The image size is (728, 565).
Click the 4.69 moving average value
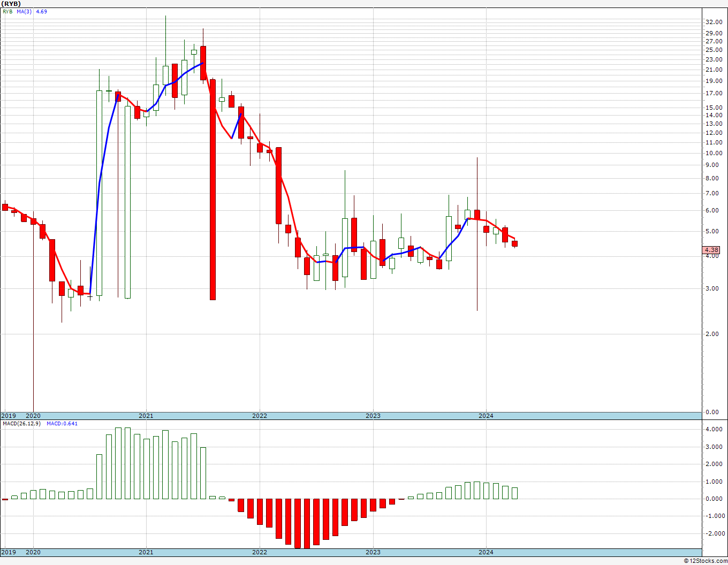pos(41,11)
